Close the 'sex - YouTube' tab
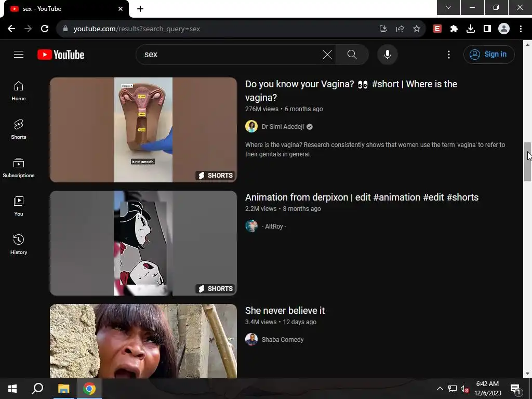 click(121, 9)
